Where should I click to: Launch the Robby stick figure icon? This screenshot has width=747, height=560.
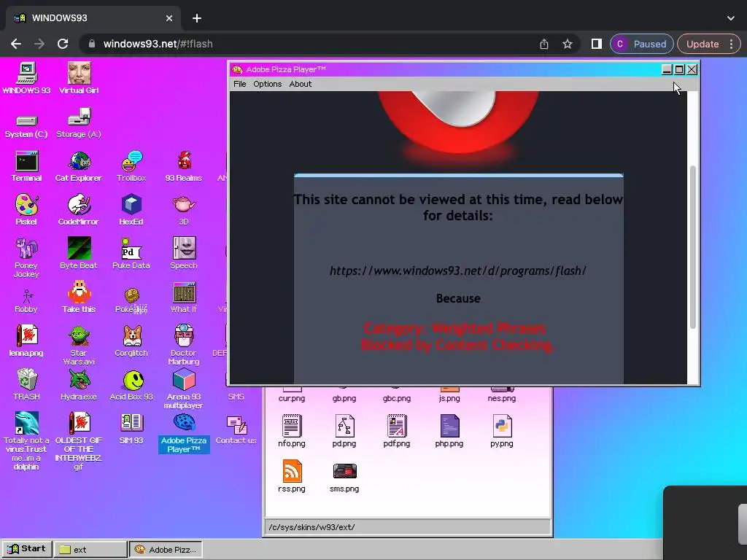26,300
